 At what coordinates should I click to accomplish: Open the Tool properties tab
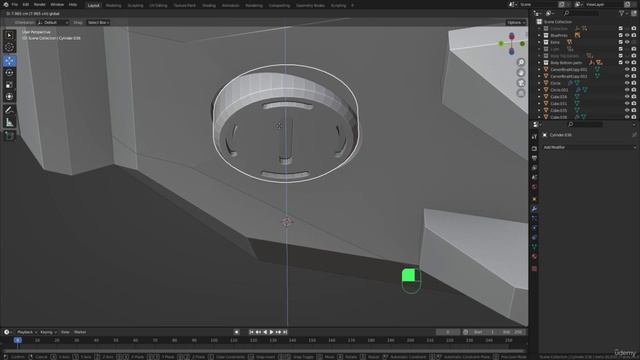coord(534,137)
